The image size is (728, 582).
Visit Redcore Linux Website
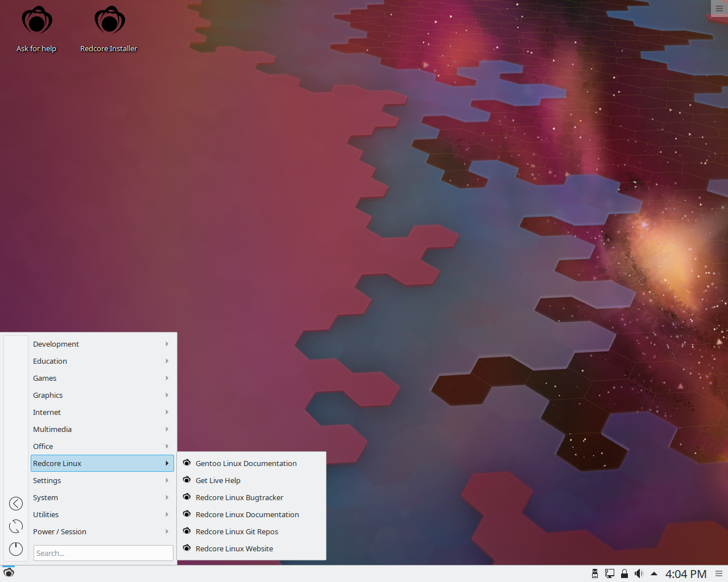click(251, 548)
